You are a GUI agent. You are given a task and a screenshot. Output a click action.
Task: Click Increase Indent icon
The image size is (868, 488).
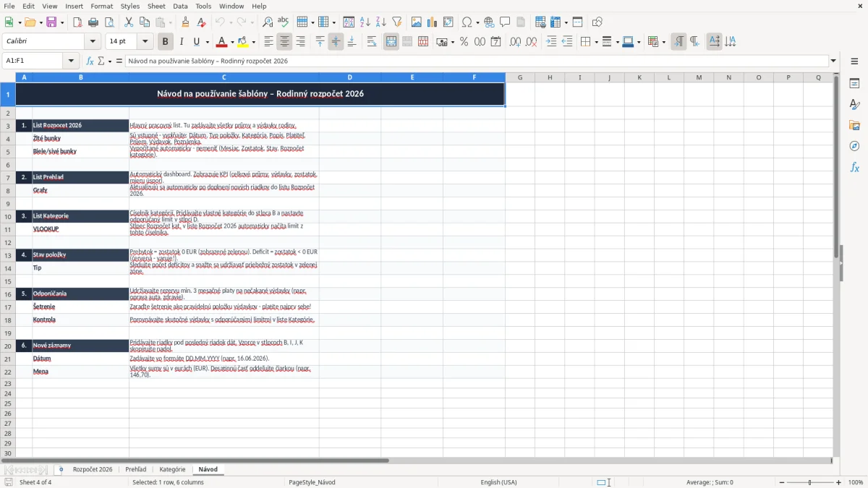click(551, 42)
